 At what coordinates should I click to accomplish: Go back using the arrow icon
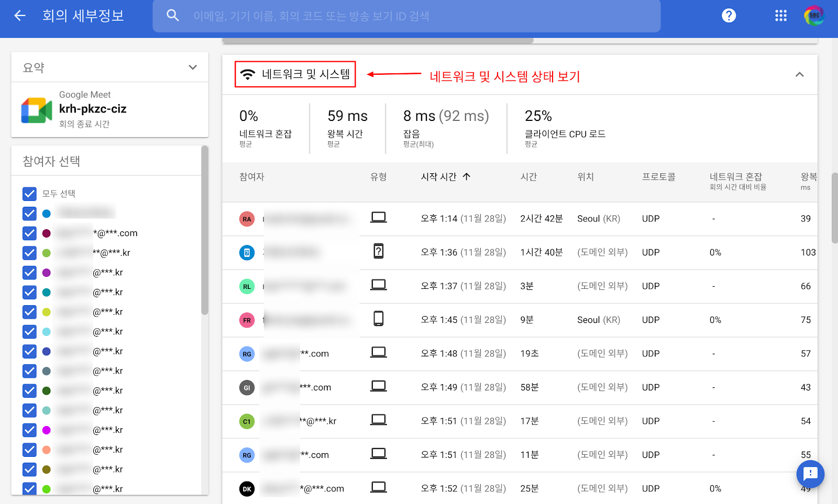pyautogui.click(x=20, y=16)
